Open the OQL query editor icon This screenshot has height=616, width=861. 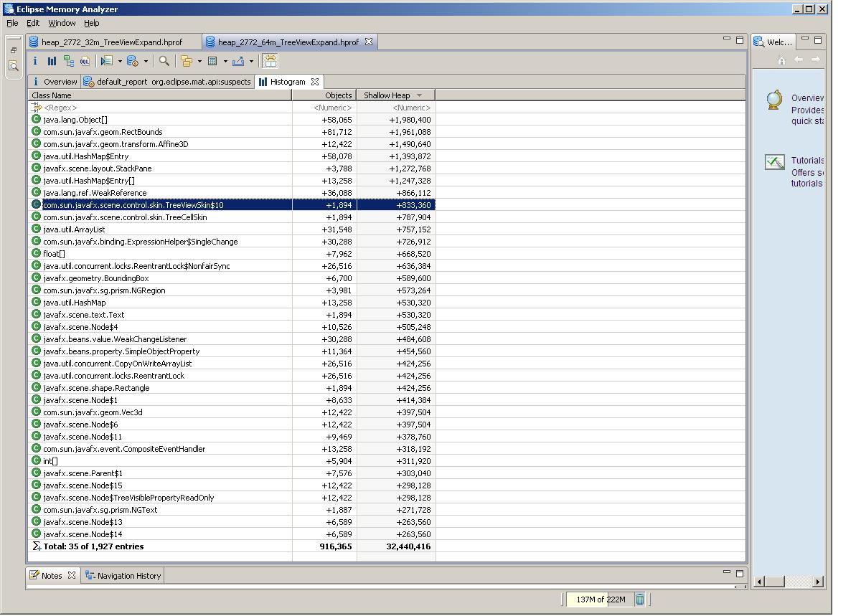pos(85,62)
